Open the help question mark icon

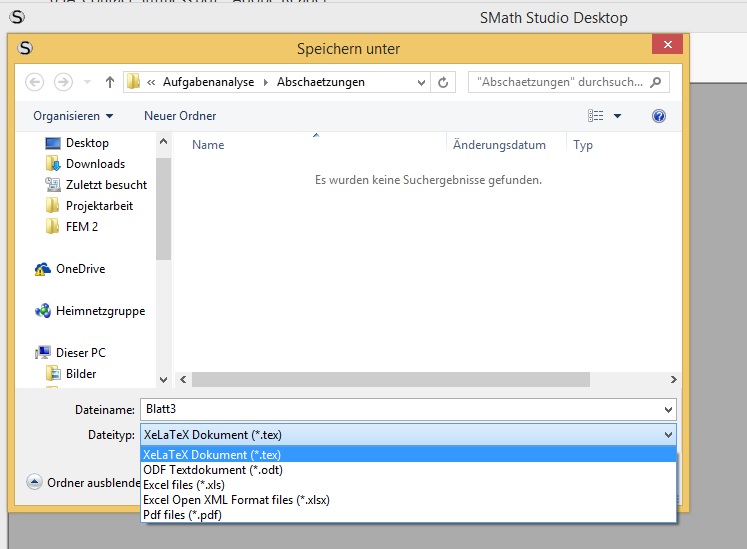(659, 116)
